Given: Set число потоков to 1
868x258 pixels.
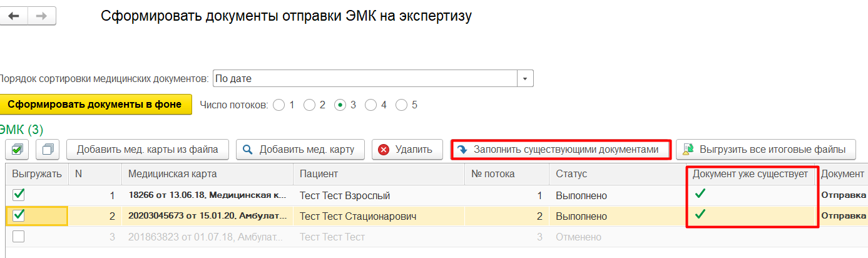Looking at the screenshot, I should (279, 105).
